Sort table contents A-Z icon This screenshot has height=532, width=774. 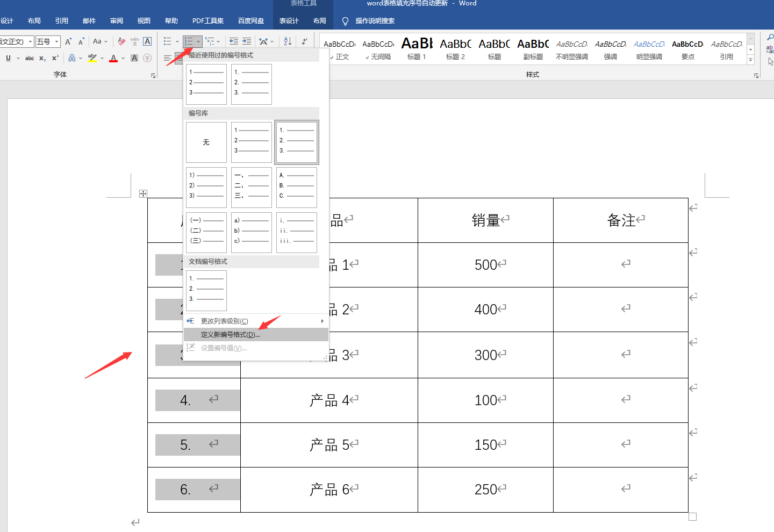tap(288, 41)
